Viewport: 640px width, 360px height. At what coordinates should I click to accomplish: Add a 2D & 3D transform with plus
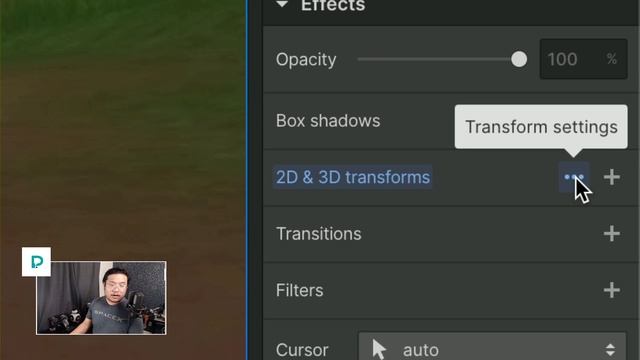click(611, 177)
